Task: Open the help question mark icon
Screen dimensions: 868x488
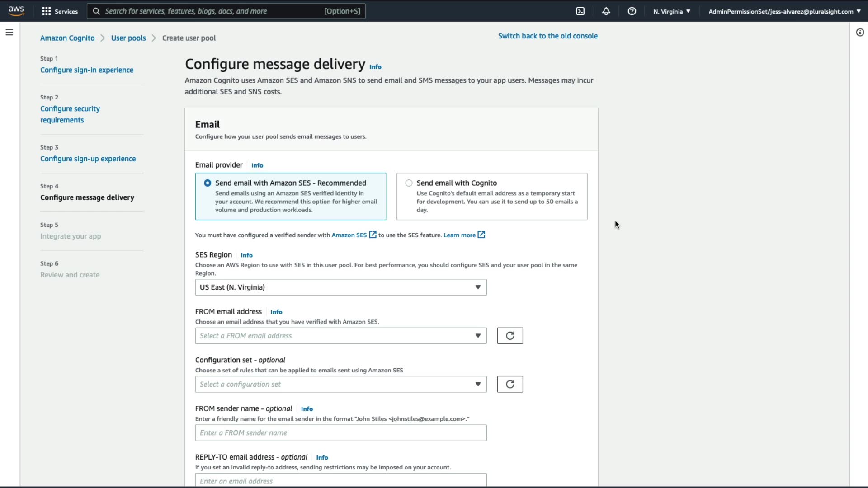Action: click(x=632, y=11)
